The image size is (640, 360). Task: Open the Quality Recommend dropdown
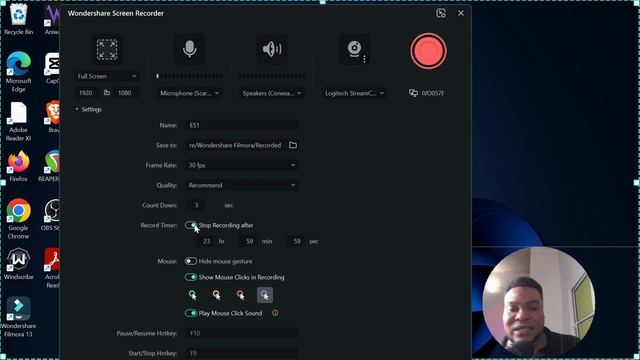click(242, 185)
